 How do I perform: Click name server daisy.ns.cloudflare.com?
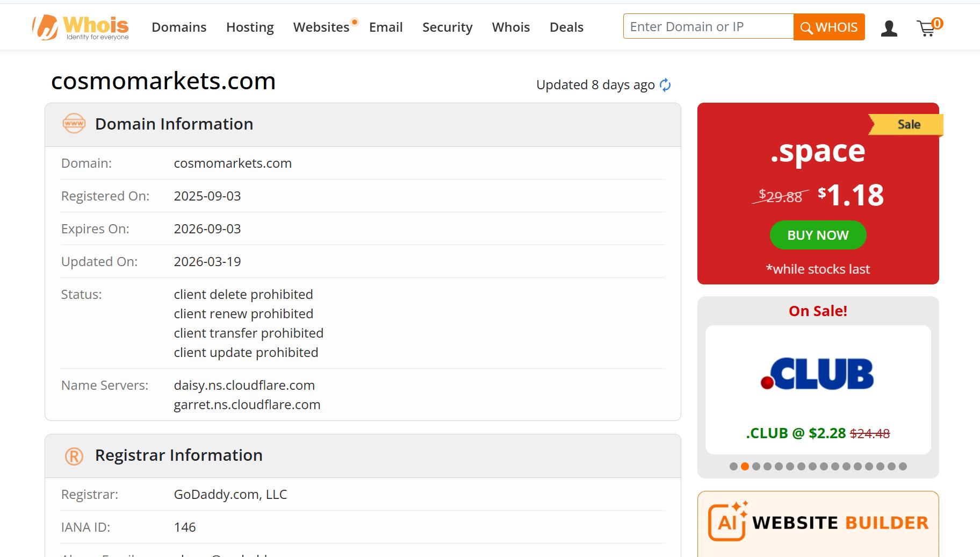244,385
